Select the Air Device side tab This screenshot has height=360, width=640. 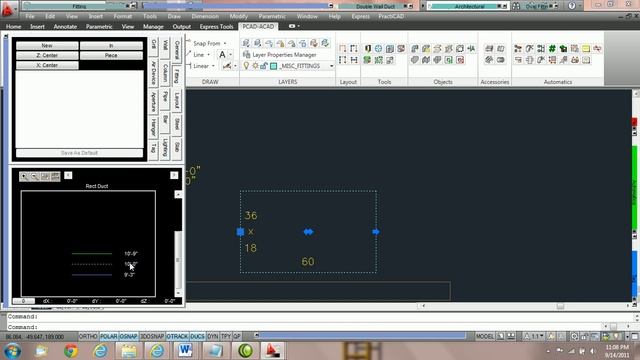click(x=153, y=73)
